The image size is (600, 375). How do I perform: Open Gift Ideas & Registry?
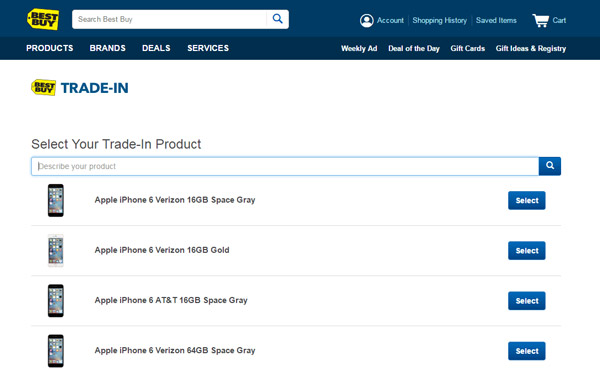point(531,49)
